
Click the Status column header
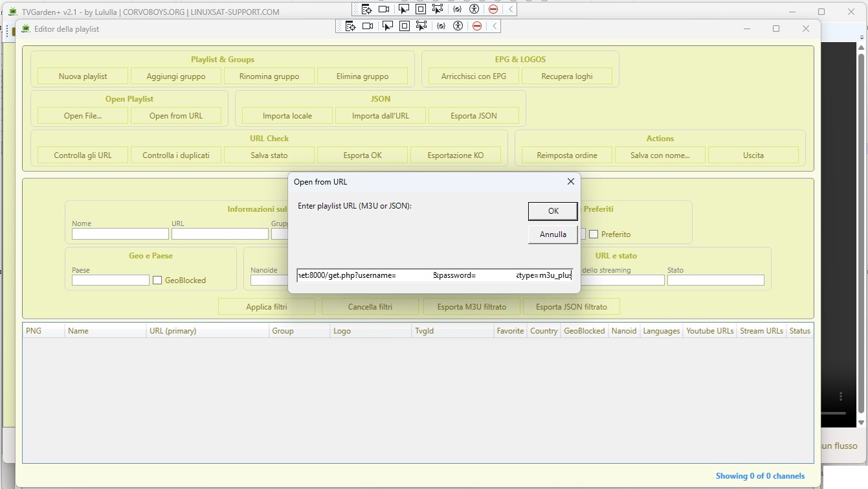coord(800,331)
